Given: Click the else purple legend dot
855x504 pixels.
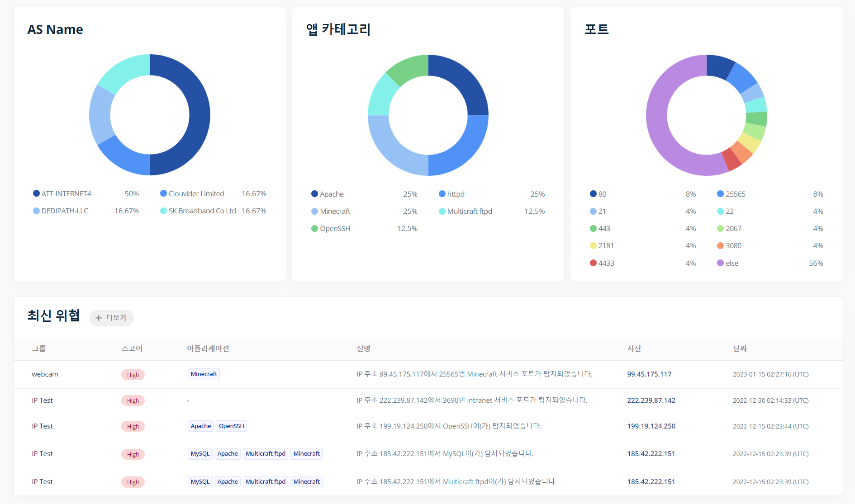Looking at the screenshot, I should 720,263.
